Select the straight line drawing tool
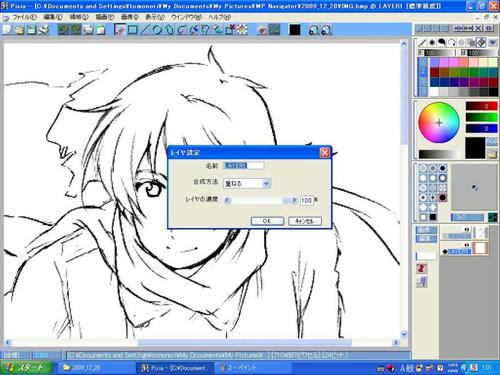 tap(145, 30)
